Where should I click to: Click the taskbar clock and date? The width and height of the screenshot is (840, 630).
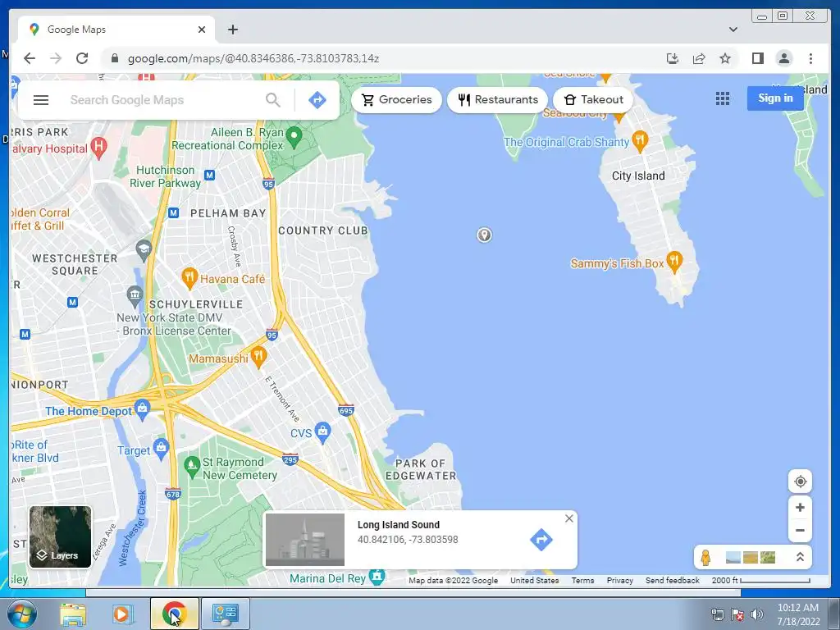point(798,614)
